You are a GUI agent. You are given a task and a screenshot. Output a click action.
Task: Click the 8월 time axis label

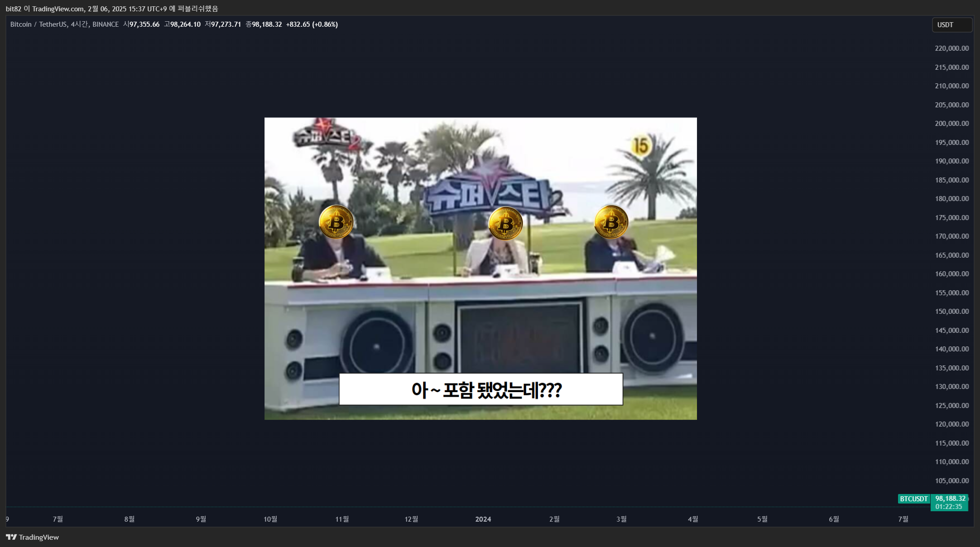click(x=130, y=519)
